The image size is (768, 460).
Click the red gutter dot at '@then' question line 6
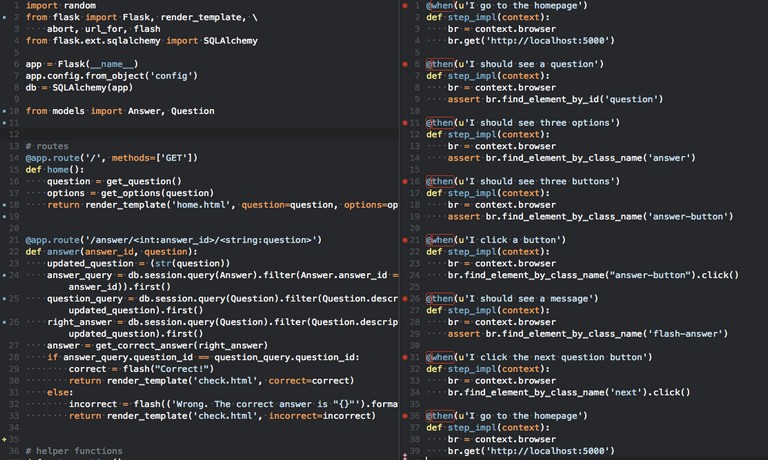point(405,64)
